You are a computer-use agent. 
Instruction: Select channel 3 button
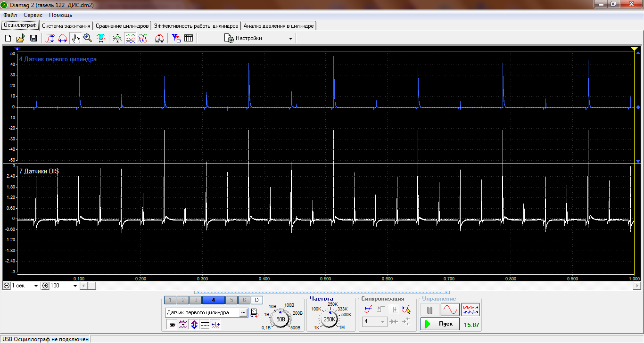coord(196,300)
